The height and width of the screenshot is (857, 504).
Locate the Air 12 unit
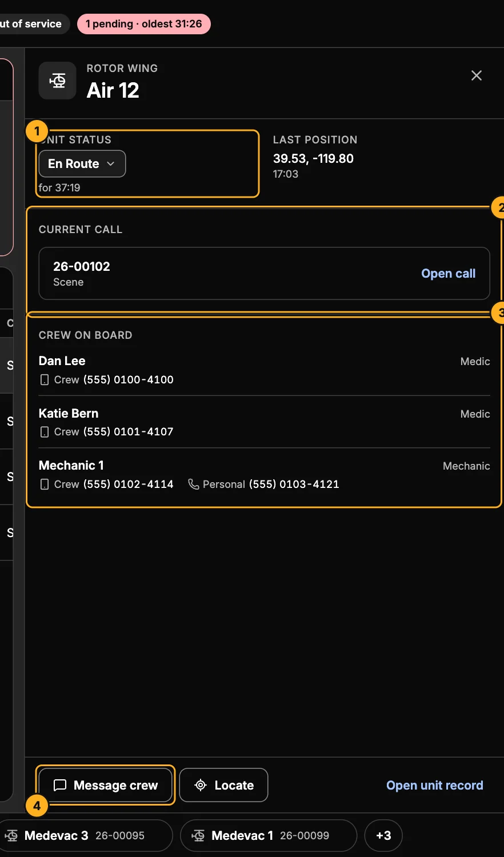tap(223, 785)
